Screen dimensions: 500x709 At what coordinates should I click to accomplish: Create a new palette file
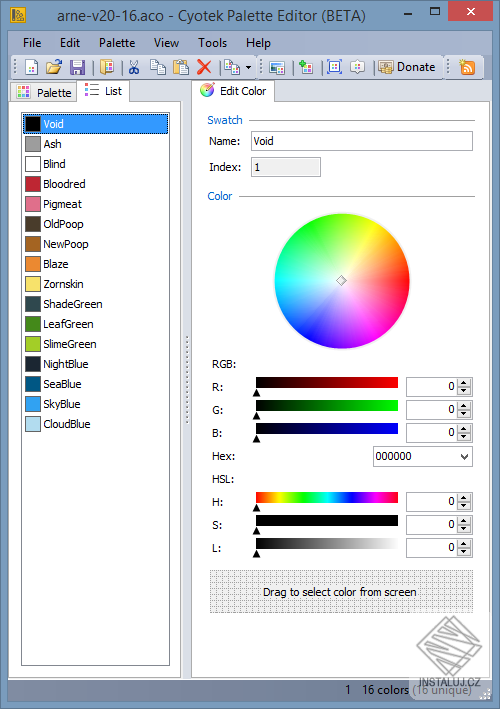pyautogui.click(x=31, y=67)
